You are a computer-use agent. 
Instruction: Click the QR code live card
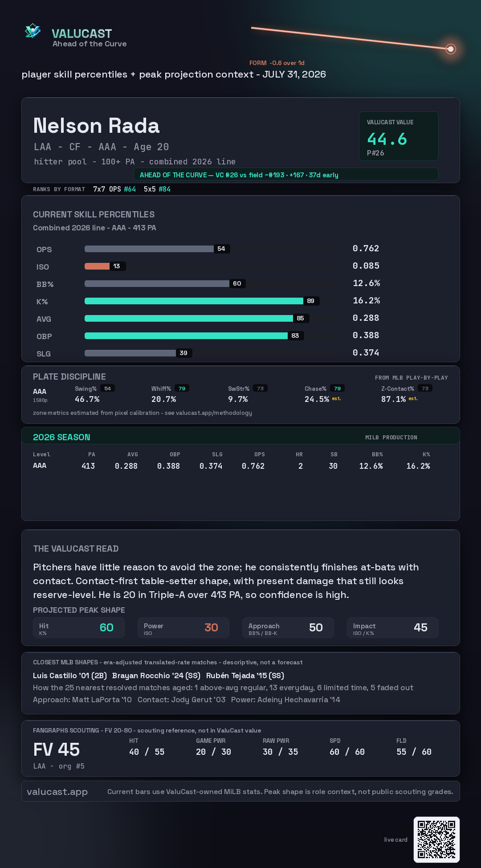coord(436,839)
